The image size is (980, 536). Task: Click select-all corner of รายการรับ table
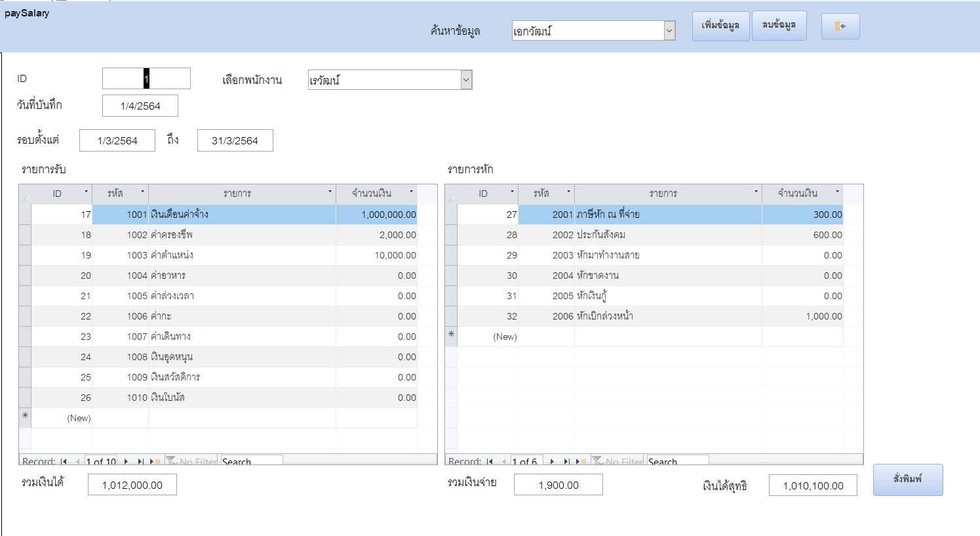coord(25,194)
